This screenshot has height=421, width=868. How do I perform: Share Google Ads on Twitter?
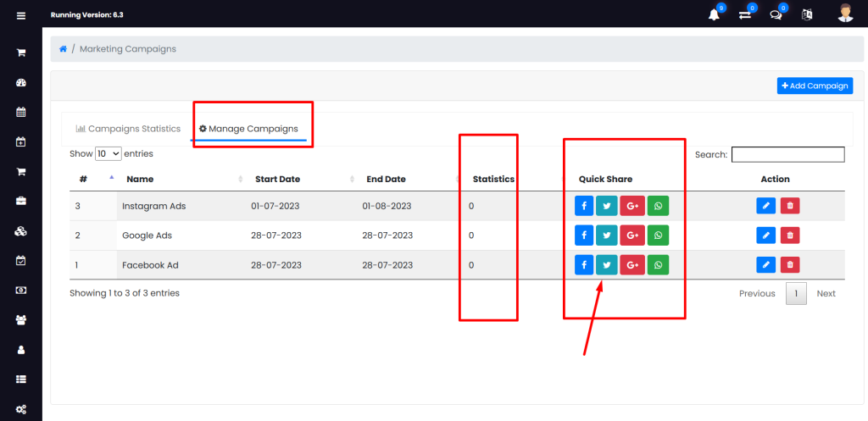[607, 235]
